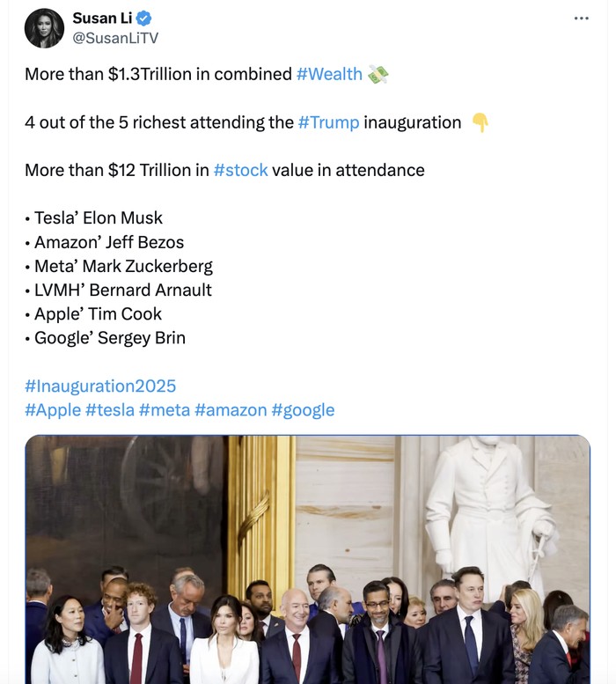Click the pointing-down hand emoji
616x684 pixels.
[480, 122]
